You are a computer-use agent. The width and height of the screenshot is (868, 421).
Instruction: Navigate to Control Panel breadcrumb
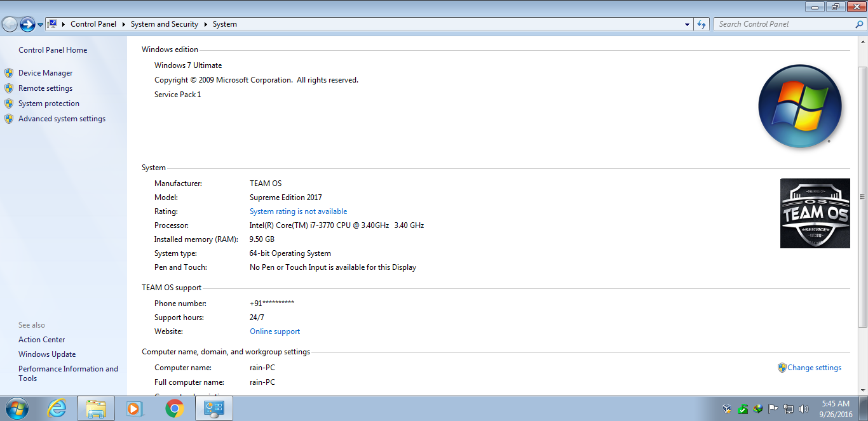(x=93, y=24)
